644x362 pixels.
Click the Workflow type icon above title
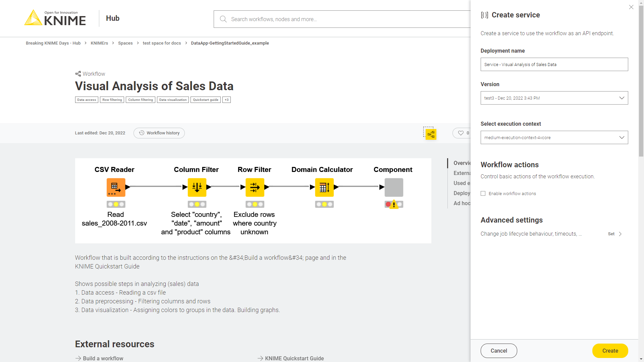tap(78, 74)
